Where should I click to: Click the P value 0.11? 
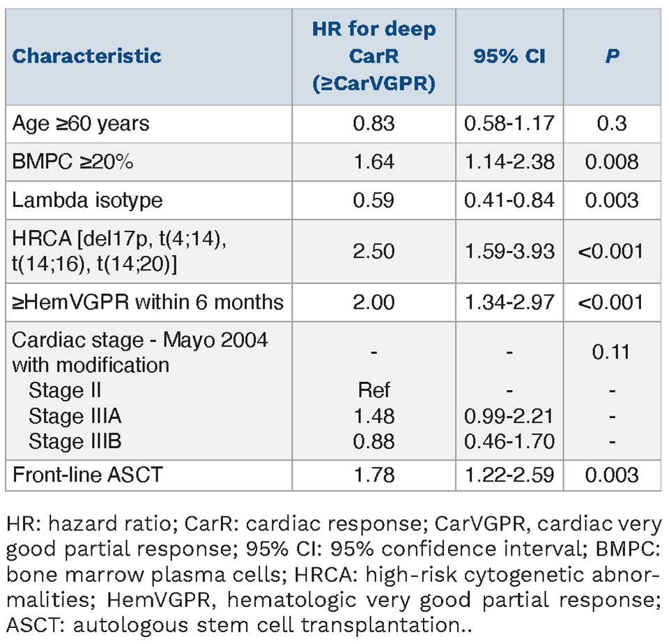tap(612, 353)
